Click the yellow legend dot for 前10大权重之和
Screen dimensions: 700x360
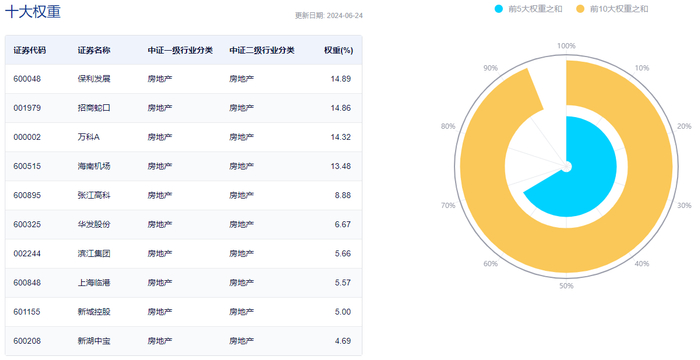(x=580, y=9)
